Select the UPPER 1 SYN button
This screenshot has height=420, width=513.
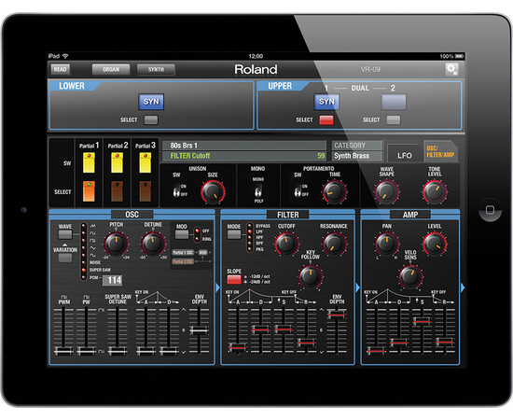[x=326, y=102]
